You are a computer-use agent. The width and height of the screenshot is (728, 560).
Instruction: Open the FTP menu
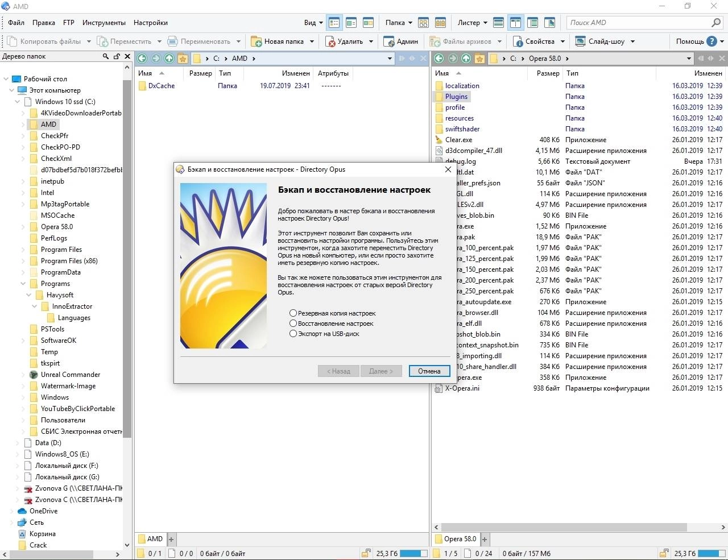pyautogui.click(x=69, y=23)
